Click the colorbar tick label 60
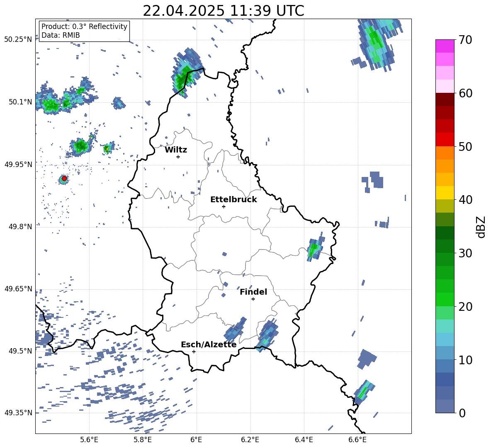The height and width of the screenshot is (448, 491). 465,93
